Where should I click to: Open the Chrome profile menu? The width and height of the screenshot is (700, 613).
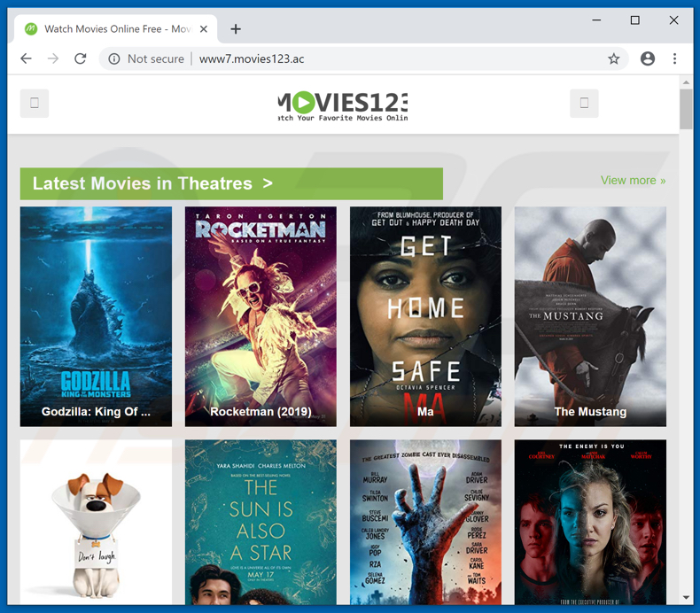(648, 58)
